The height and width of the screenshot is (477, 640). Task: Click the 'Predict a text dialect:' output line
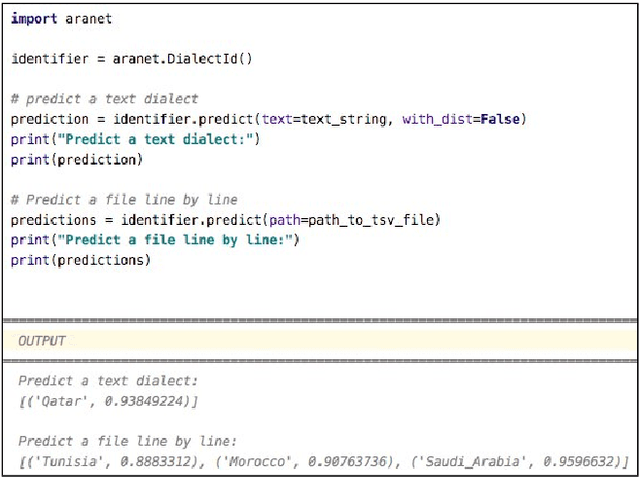(108, 381)
